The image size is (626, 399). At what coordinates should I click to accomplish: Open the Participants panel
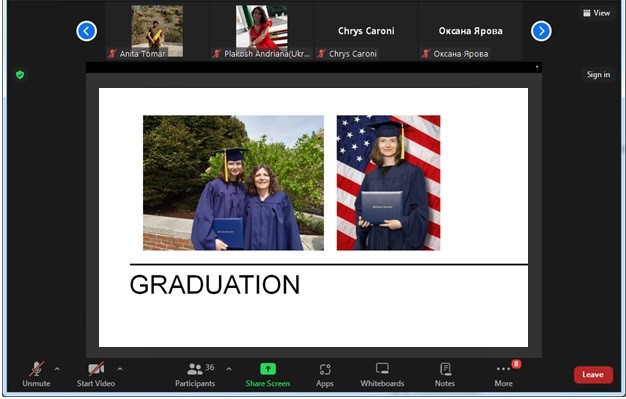(195, 374)
